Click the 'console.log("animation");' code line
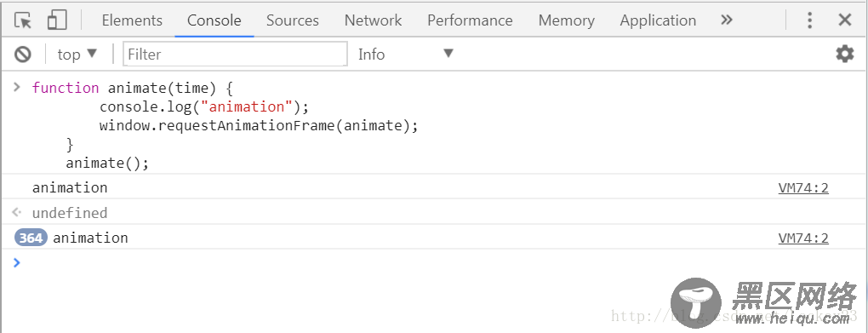868x333 pixels. [x=205, y=106]
